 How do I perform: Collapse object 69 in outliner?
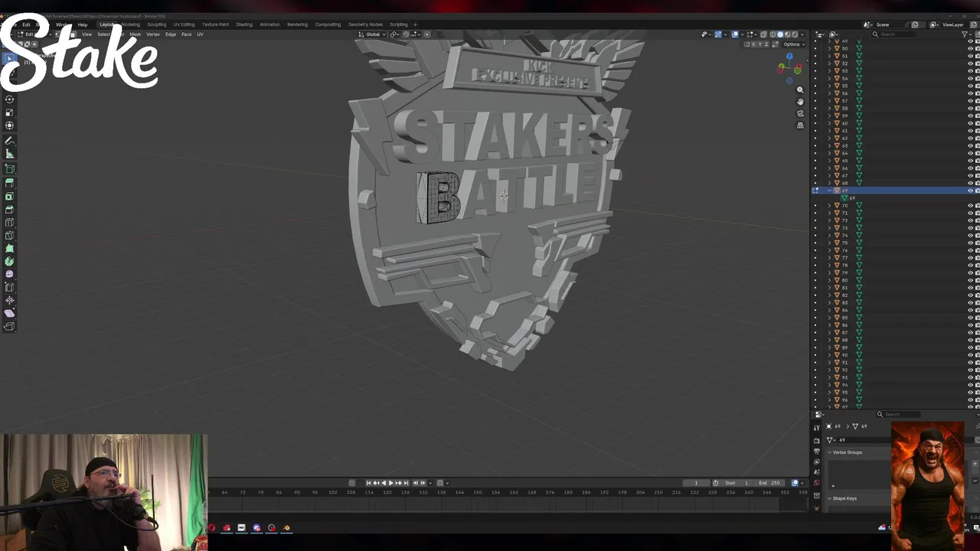[x=829, y=191]
